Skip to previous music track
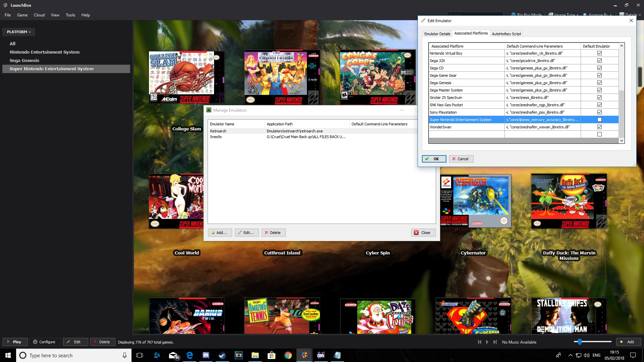 coord(480,342)
